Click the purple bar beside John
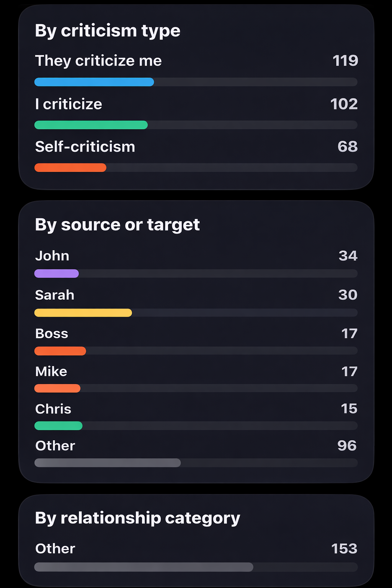This screenshot has width=392, height=588. point(56,273)
